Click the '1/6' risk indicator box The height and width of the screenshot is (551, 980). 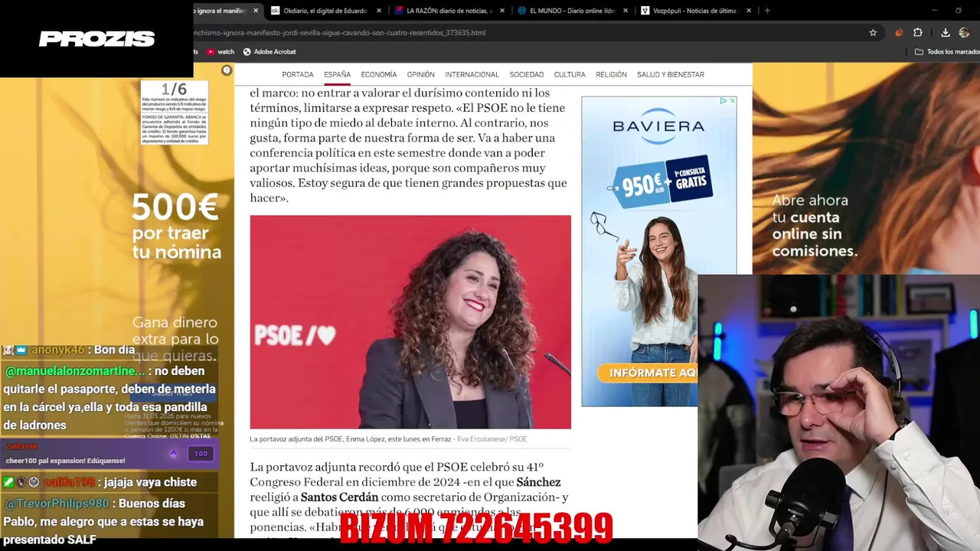pos(174,112)
